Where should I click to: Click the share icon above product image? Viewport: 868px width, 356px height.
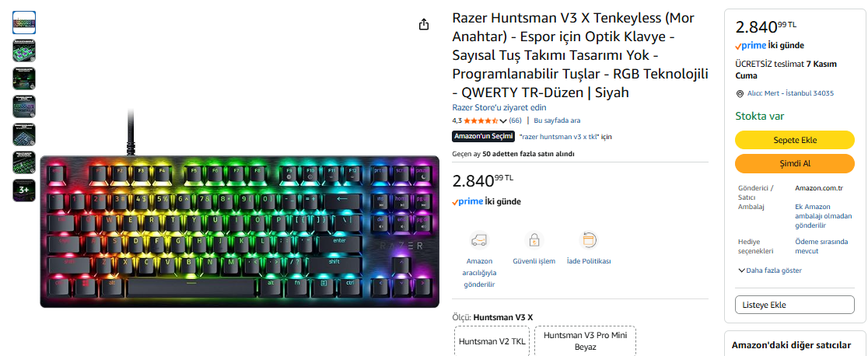pos(423,24)
